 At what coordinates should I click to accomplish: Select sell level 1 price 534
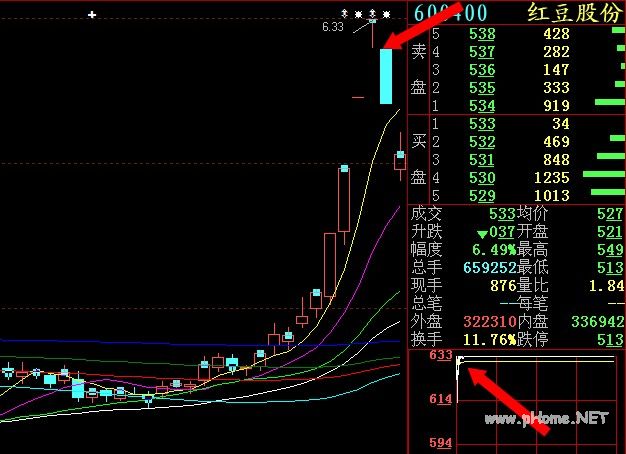[482, 106]
